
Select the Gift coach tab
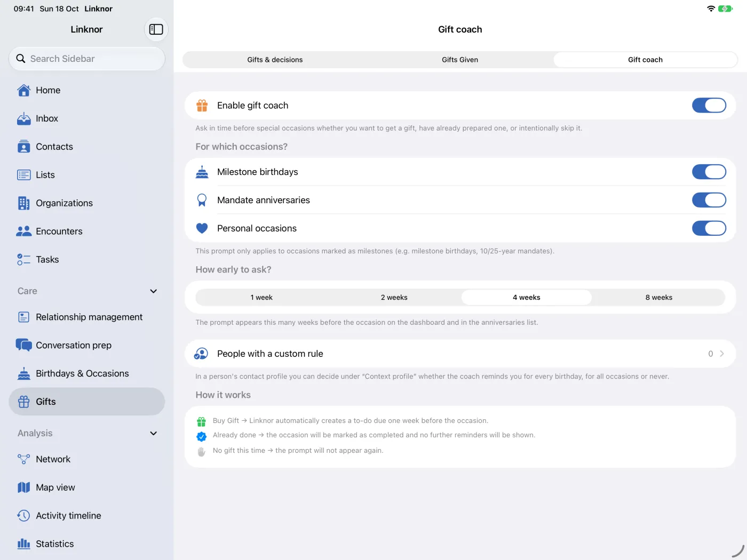tap(645, 60)
